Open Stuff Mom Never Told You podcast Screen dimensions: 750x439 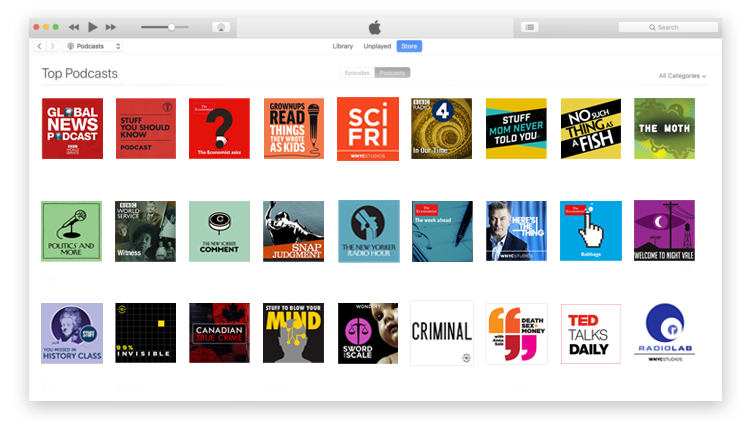coord(516,129)
